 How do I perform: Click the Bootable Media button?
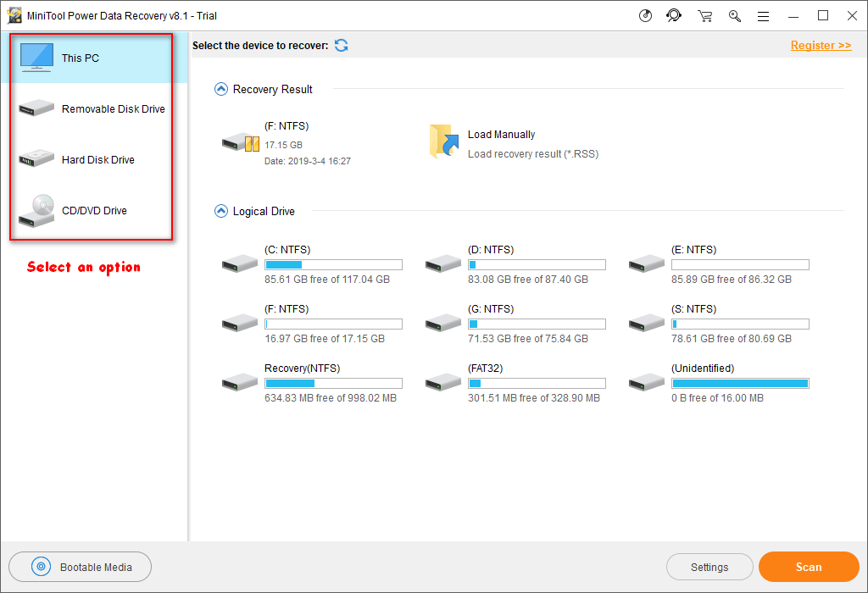click(x=80, y=567)
